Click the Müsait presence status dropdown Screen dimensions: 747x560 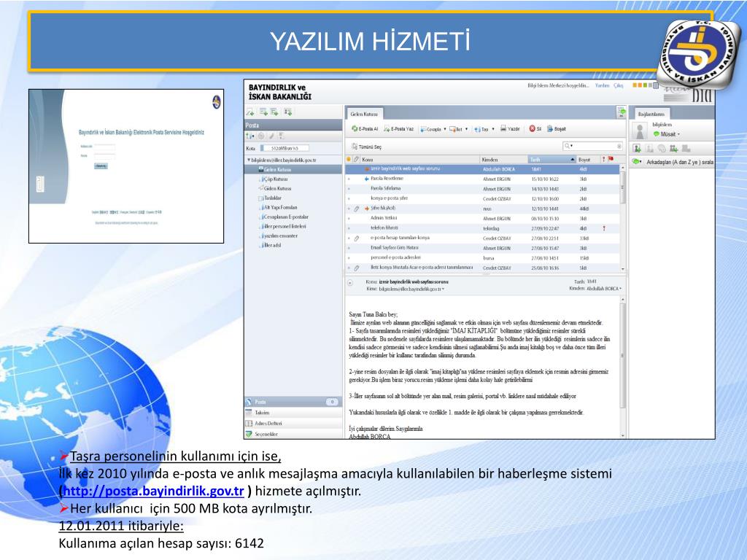click(x=667, y=134)
